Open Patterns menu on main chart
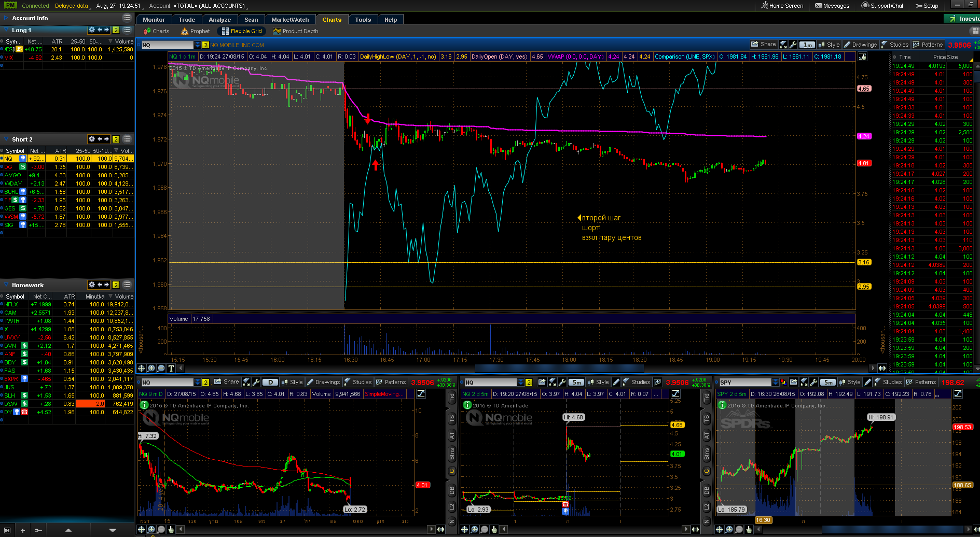This screenshot has height=537, width=980. point(928,45)
